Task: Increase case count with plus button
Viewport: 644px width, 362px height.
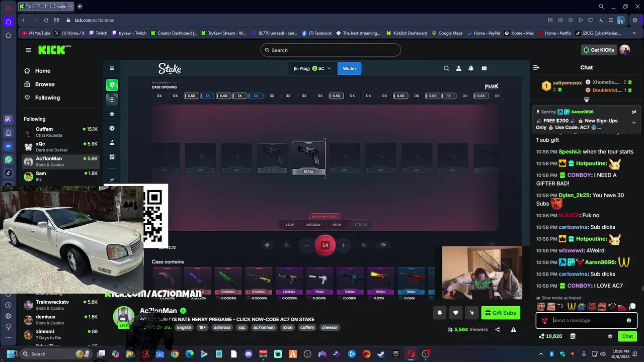Action: (343, 245)
